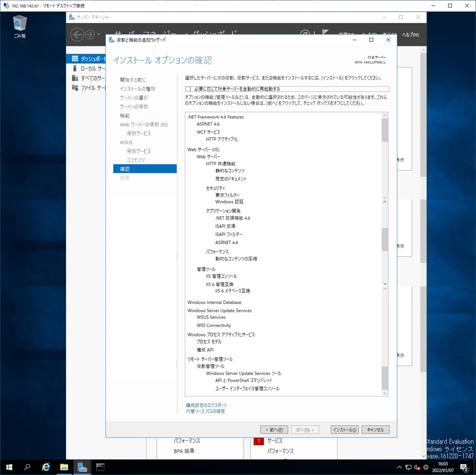Click WSUS Services in the list
The image size is (476, 475).
coord(211,317)
